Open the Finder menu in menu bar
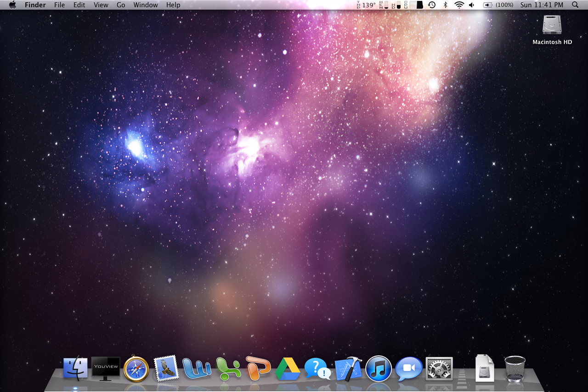This screenshot has width=588, height=392. pos(35,5)
